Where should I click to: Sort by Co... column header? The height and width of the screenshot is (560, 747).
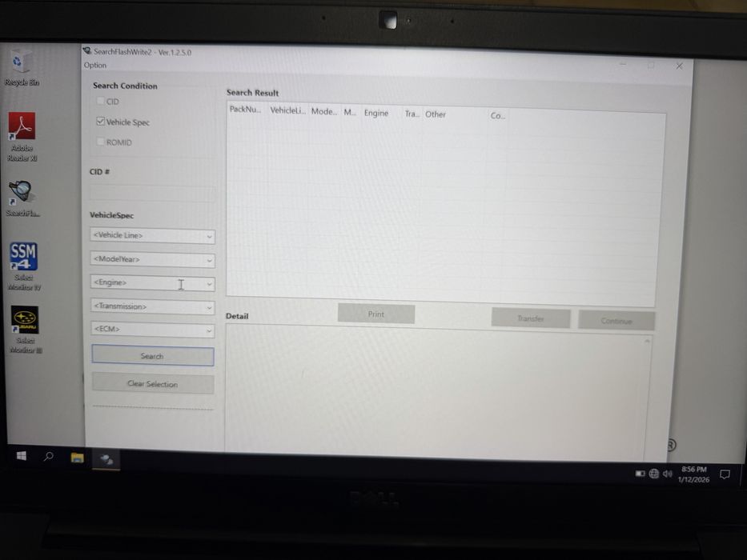point(497,116)
